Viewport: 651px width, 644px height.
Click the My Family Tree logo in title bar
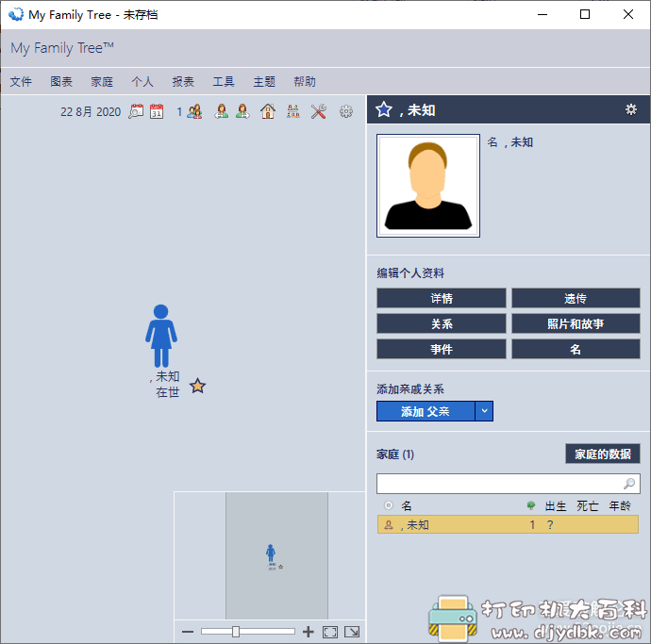click(16, 14)
